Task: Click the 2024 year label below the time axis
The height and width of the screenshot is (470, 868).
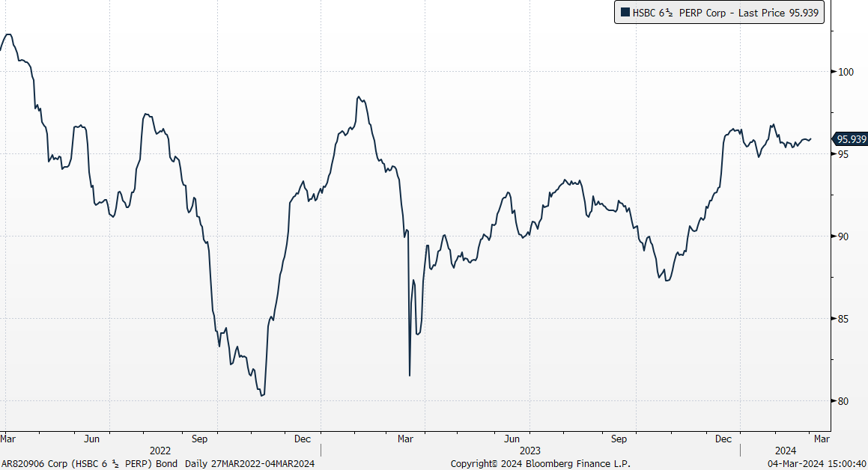Action: coord(786,451)
